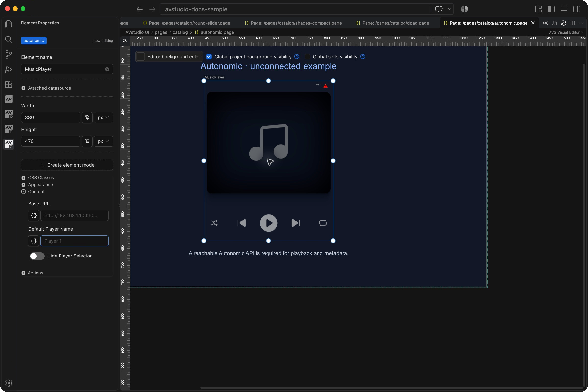Image resolution: width=588 pixels, height=392 pixels.
Task: Click the red warning triangle on MusicPlayer
Action: tap(326, 86)
